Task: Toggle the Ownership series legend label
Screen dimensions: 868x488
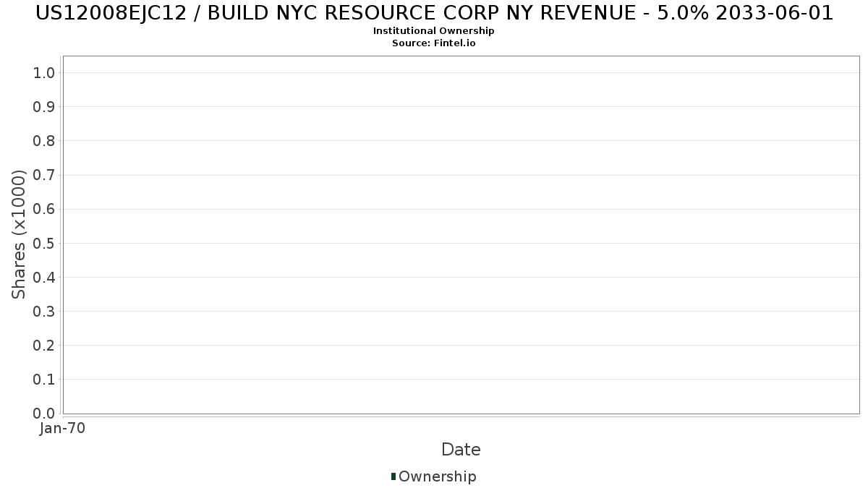Action: 437,476
